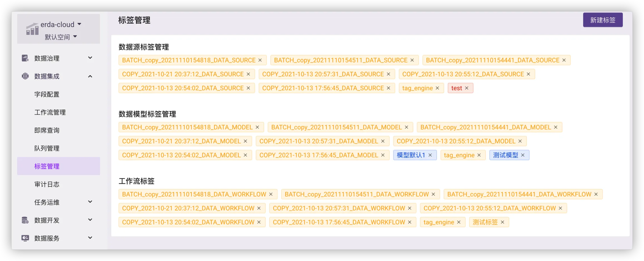Click the 数据服务 sidebar icon
Image resolution: width=644 pixels, height=261 pixels.
click(25, 238)
